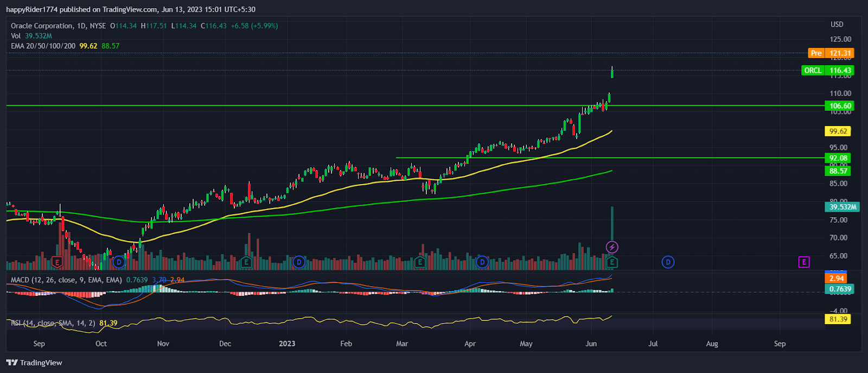
Task: Click the yellow 81.39 RSI axis label
Action: [x=838, y=319]
